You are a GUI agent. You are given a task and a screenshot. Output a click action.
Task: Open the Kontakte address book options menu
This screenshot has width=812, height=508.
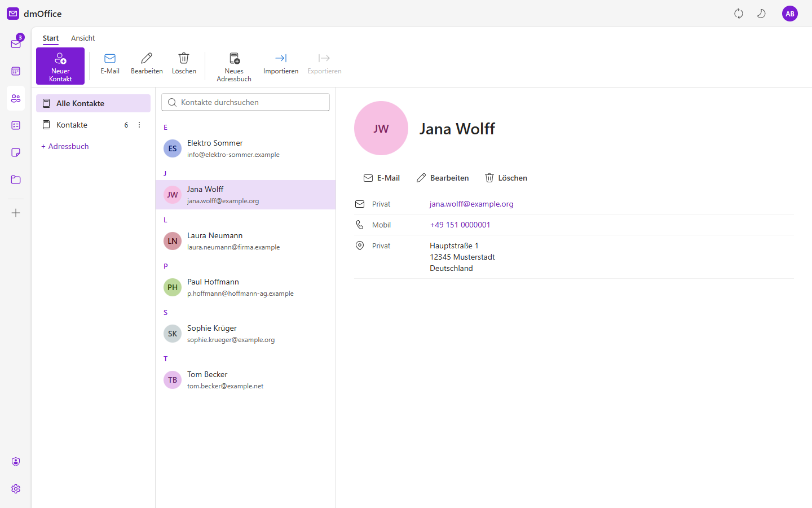(x=139, y=125)
